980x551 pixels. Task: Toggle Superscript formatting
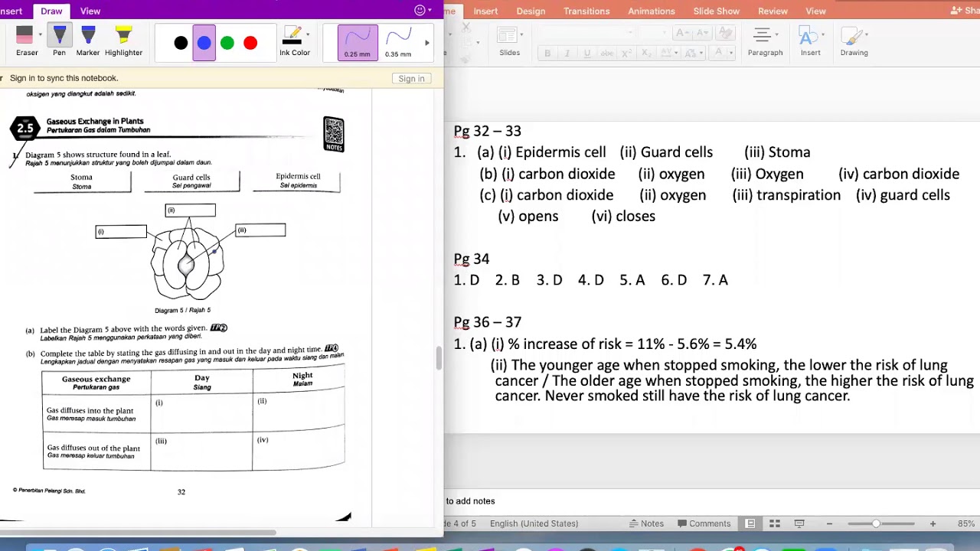(626, 53)
